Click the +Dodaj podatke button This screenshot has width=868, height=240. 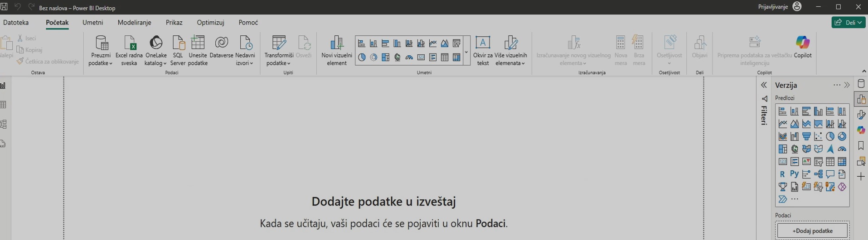812,231
